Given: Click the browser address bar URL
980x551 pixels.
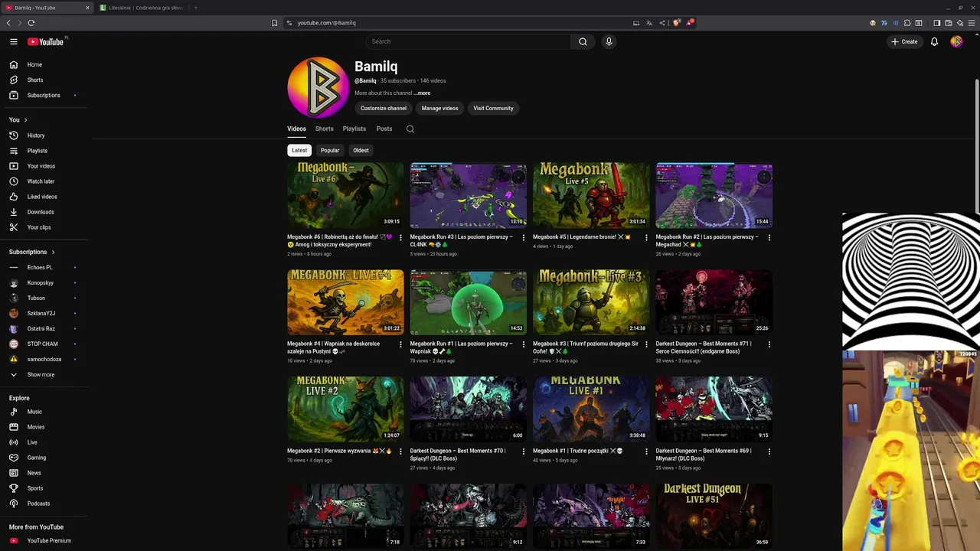Looking at the screenshot, I should 327,23.
